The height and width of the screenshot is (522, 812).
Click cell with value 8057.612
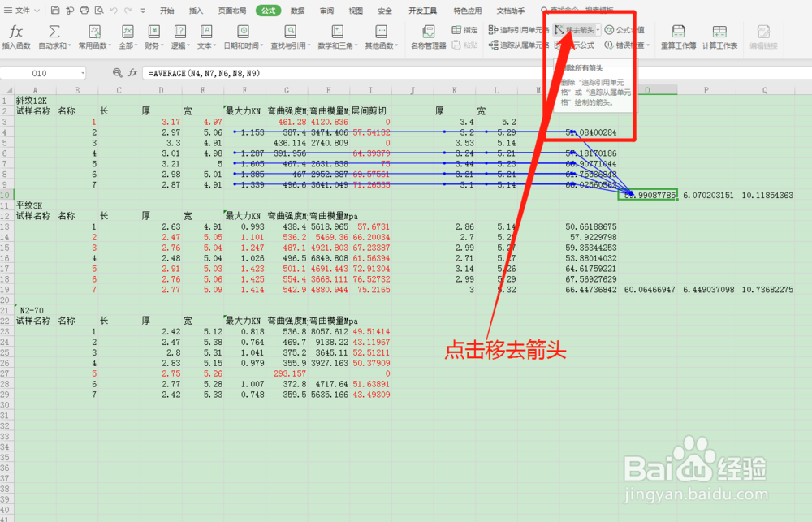(330, 331)
